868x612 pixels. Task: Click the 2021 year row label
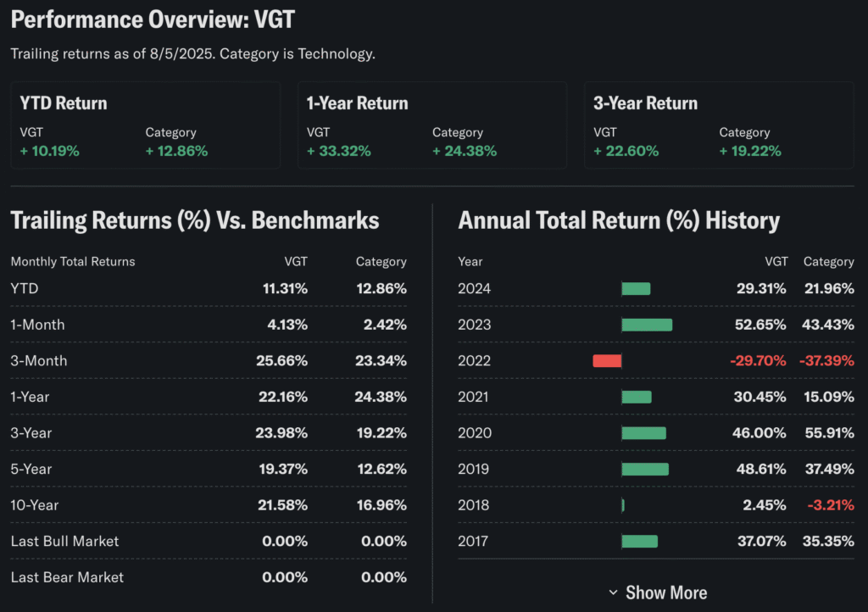point(473,397)
